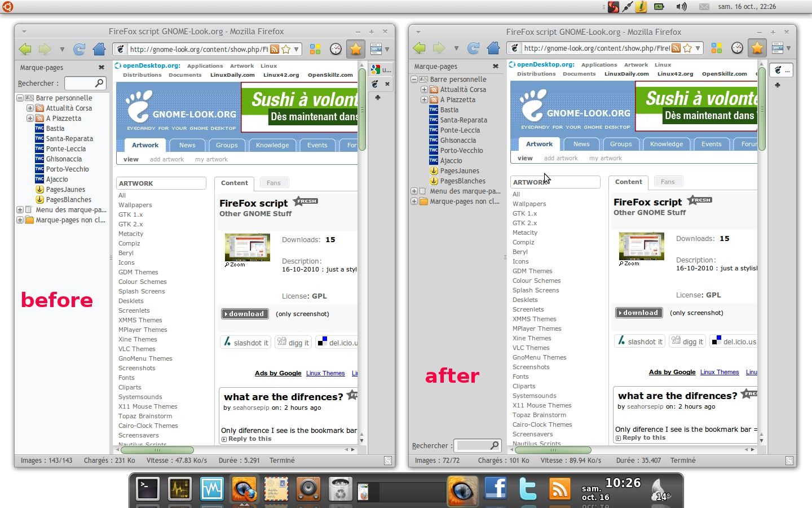Open Wallpapers category in left page

click(135, 205)
